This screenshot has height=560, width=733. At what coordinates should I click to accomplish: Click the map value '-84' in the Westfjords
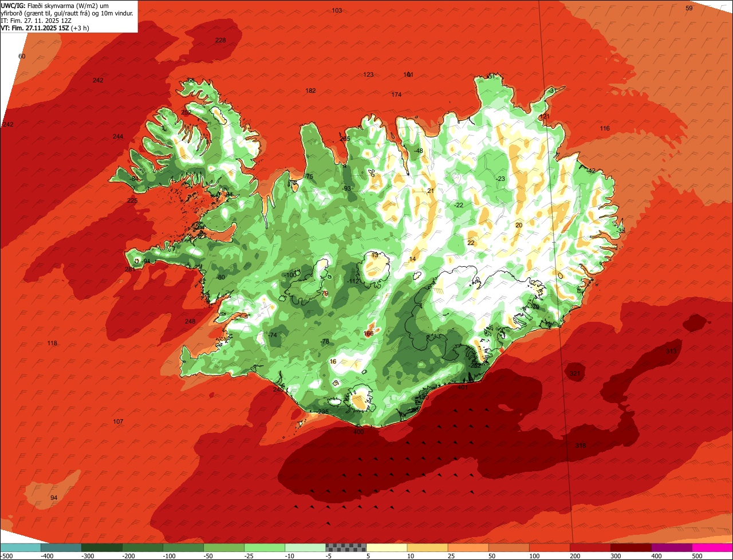pos(134,179)
